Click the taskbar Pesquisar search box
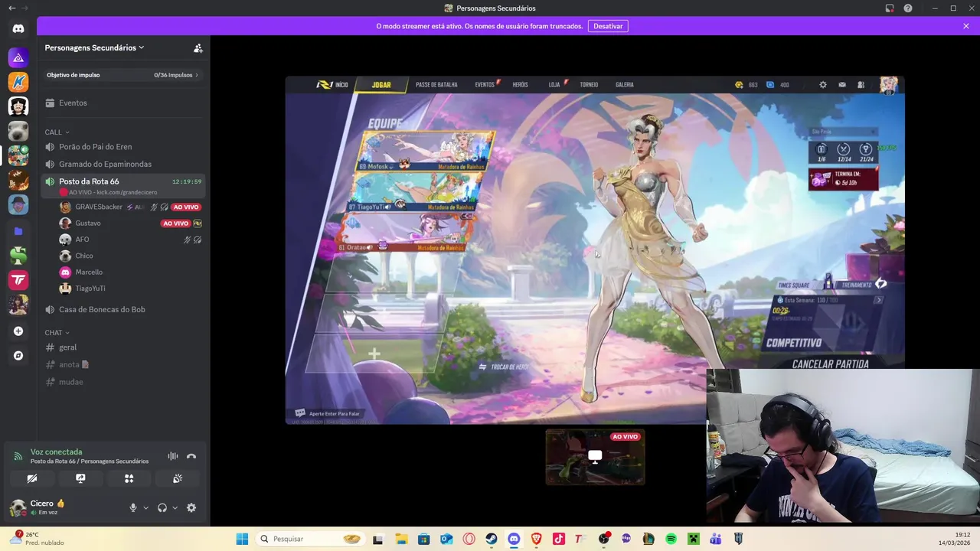Screen dimensions: 980x551 pos(310,539)
